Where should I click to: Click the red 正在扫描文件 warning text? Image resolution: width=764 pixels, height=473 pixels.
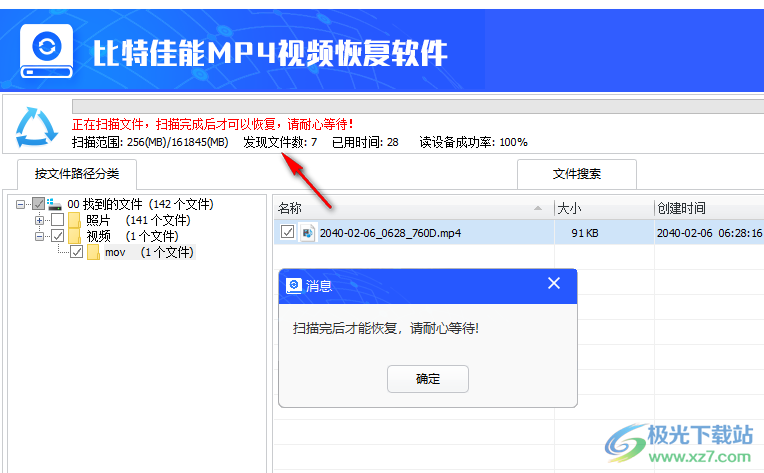tap(213, 125)
